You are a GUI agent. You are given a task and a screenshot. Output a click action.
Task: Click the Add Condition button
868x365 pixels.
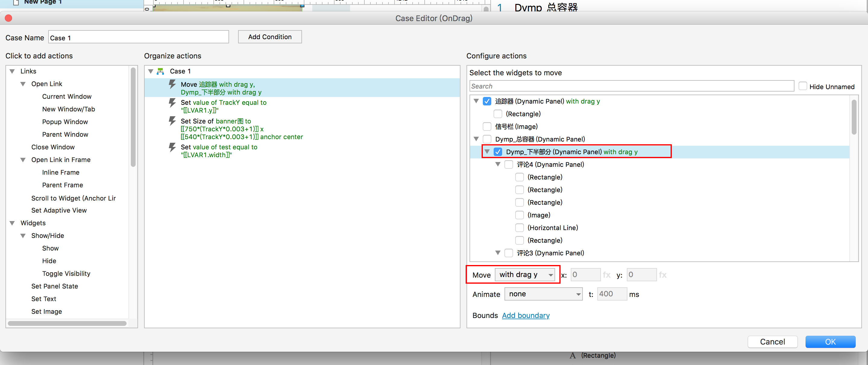[269, 37]
